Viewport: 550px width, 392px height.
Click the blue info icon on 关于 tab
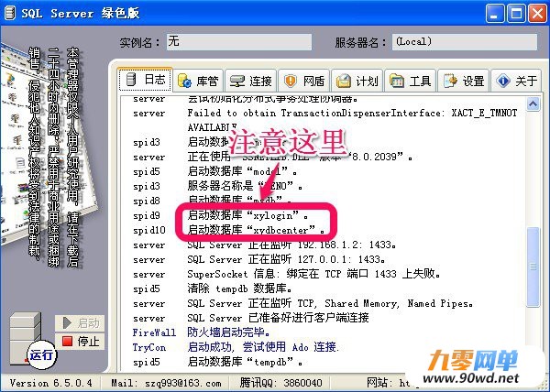click(502, 81)
